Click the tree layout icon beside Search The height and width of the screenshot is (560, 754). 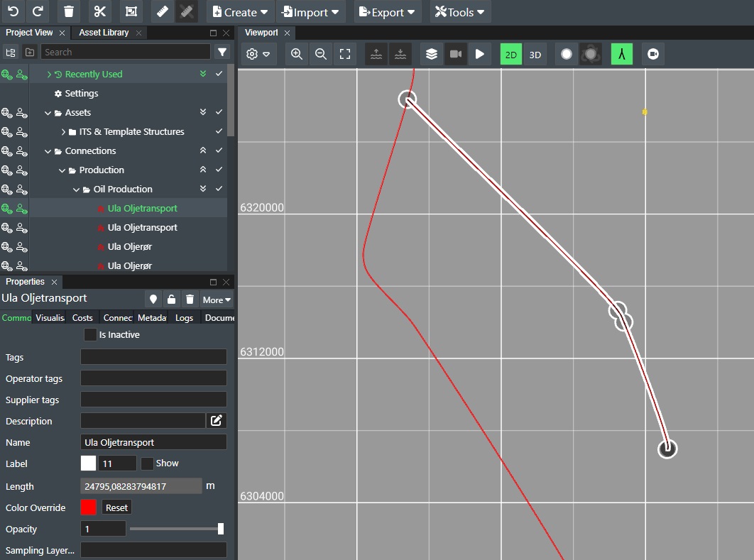click(x=11, y=52)
